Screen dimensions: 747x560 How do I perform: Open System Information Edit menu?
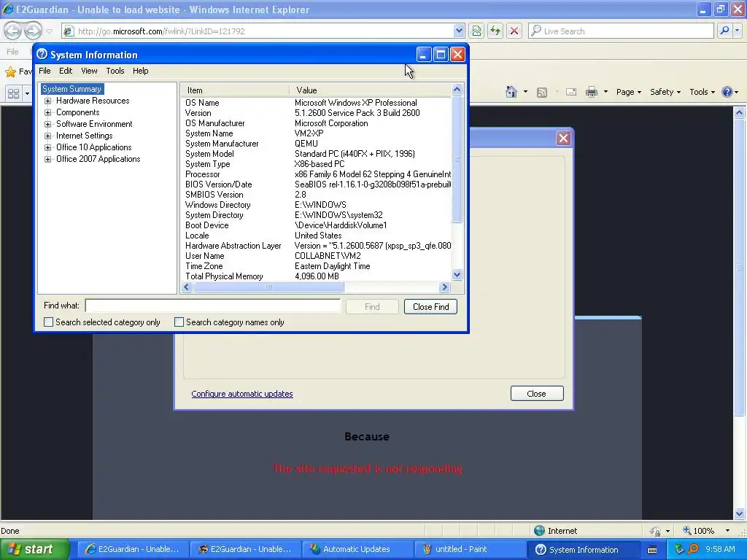tap(66, 71)
